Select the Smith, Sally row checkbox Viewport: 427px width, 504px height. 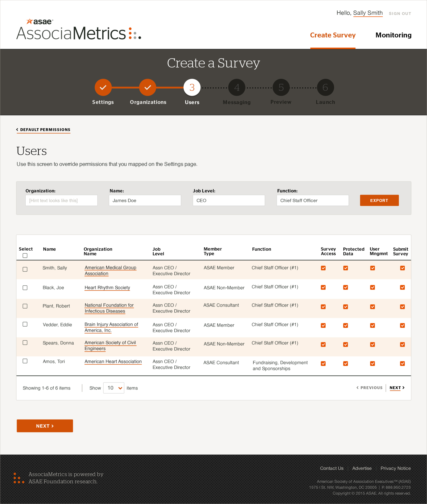(25, 269)
